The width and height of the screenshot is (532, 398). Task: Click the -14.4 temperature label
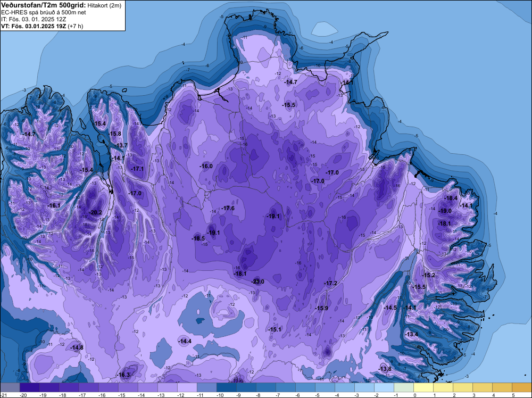tap(185, 341)
